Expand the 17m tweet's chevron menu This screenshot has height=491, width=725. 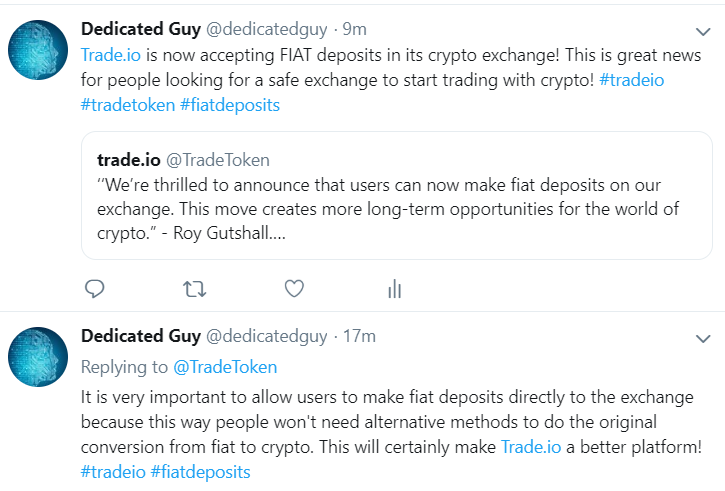coord(703,338)
